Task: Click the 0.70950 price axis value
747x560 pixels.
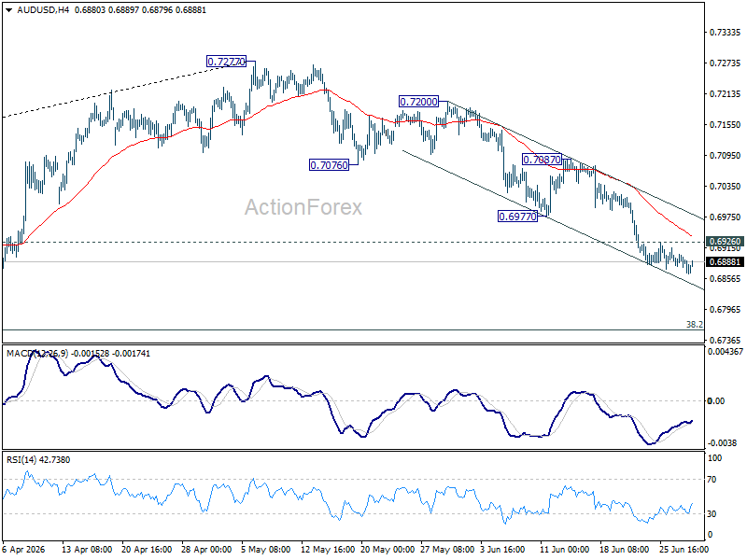Action: pos(726,155)
